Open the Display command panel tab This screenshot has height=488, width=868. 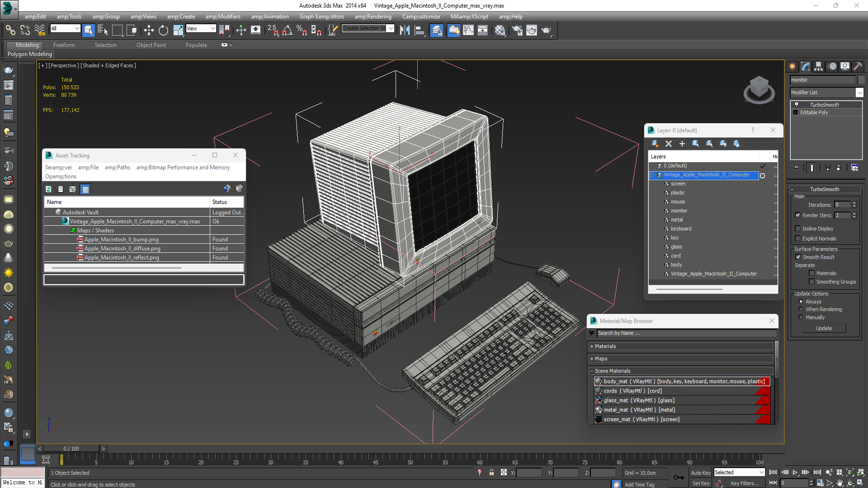click(844, 66)
